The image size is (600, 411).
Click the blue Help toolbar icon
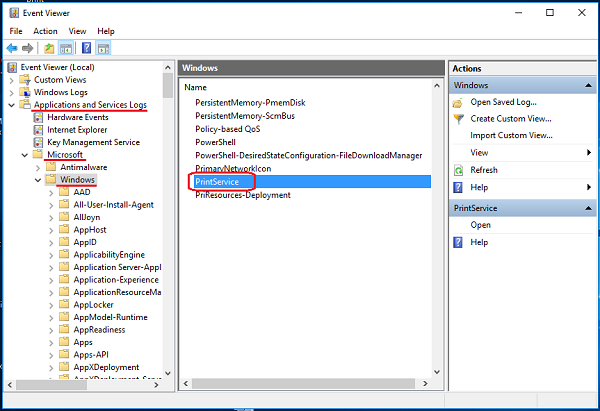pyautogui.click(x=87, y=48)
